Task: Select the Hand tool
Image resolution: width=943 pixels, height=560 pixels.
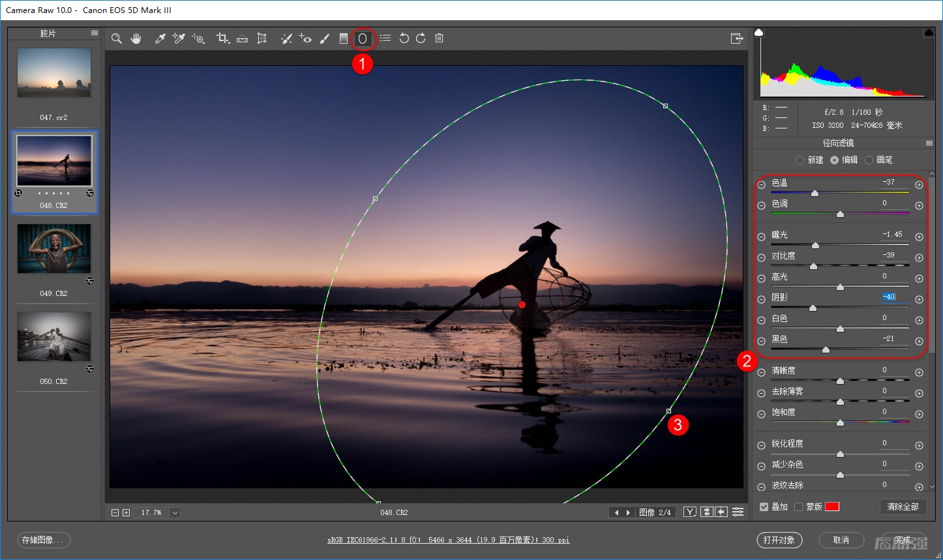Action: click(x=136, y=38)
